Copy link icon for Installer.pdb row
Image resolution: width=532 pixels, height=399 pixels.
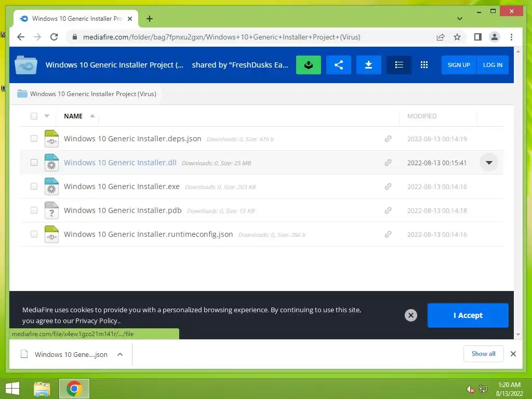point(388,210)
